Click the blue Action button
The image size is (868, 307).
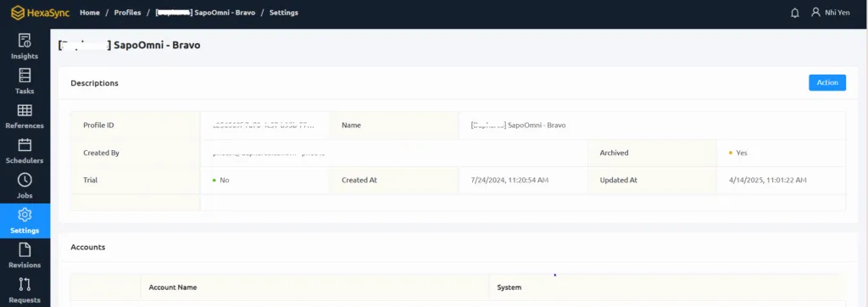coord(827,82)
